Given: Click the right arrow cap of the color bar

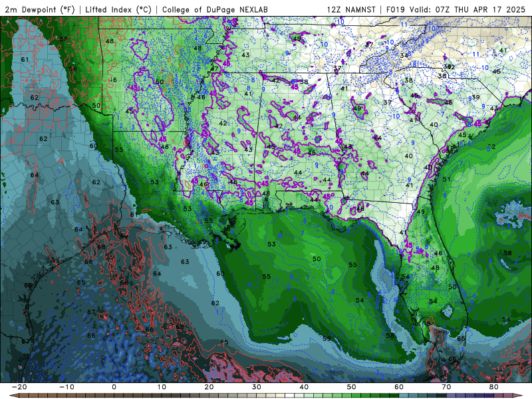Looking at the screenshot, I should coord(519,396).
